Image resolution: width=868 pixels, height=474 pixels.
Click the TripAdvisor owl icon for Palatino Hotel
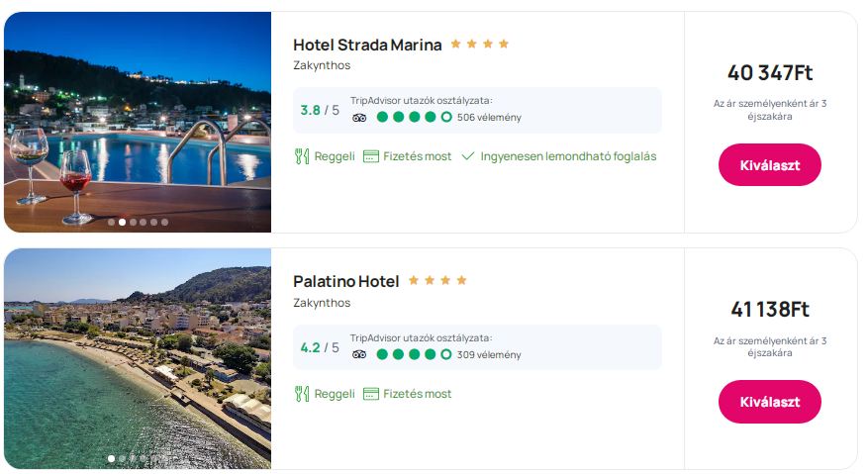pos(359,354)
